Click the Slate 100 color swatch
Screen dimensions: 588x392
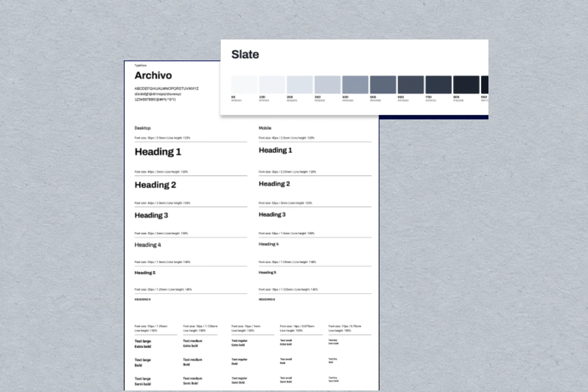272,85
